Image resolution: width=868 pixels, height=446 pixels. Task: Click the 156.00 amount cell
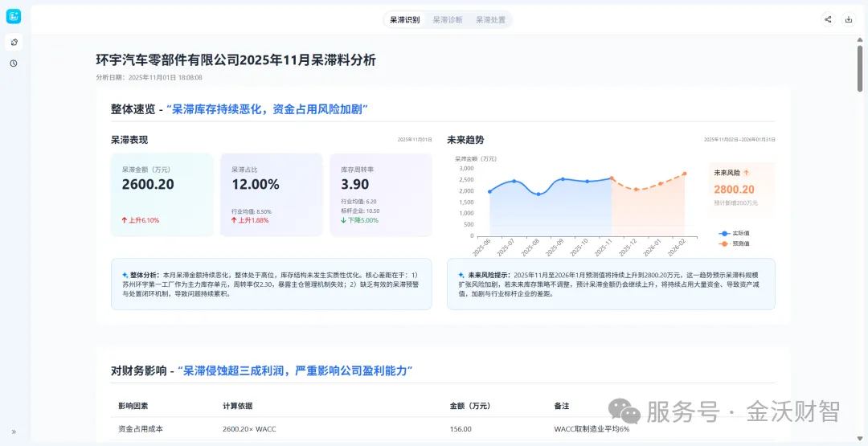[461, 429]
